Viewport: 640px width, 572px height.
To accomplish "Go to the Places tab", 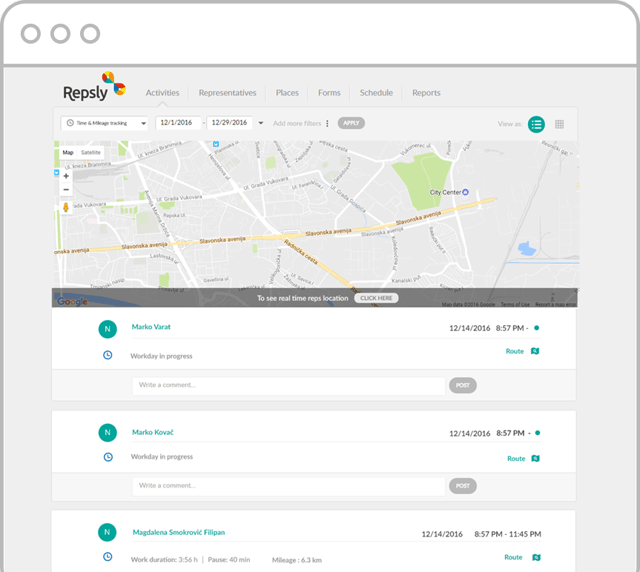I will (287, 93).
